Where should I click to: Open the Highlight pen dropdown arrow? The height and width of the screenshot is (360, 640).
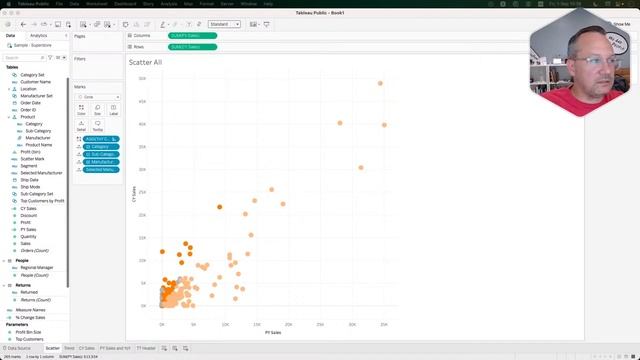[x=169, y=25]
